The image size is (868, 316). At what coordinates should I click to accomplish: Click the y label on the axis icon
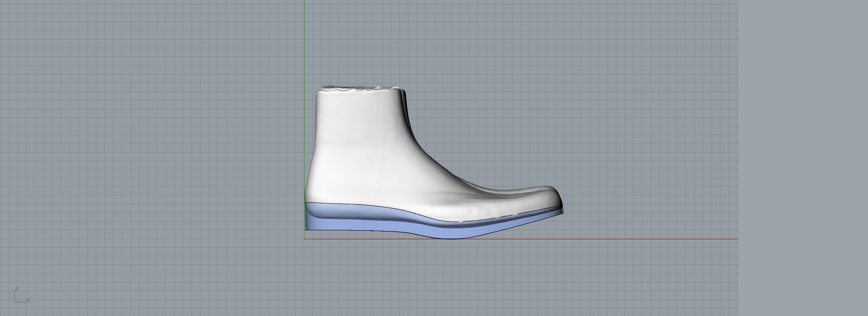click(x=28, y=300)
